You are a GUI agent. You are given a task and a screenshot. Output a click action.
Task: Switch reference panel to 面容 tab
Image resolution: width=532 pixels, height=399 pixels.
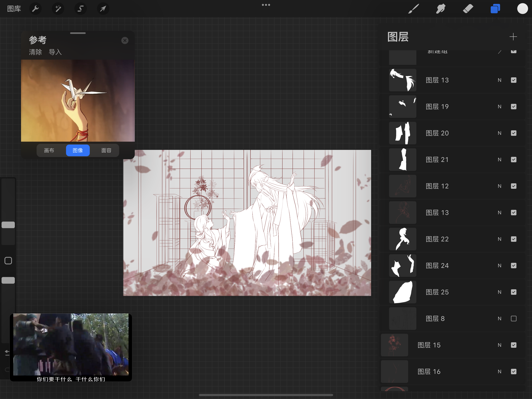pyautogui.click(x=106, y=150)
